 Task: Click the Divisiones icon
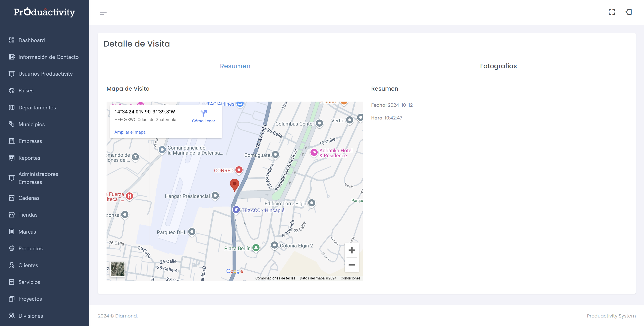point(11,315)
